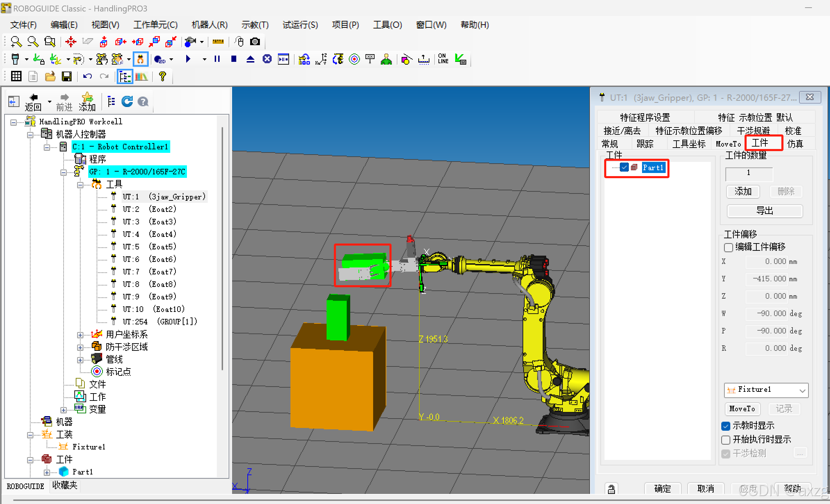
Task: Expand the 用户坐标系 tree node
Action: pyautogui.click(x=80, y=335)
